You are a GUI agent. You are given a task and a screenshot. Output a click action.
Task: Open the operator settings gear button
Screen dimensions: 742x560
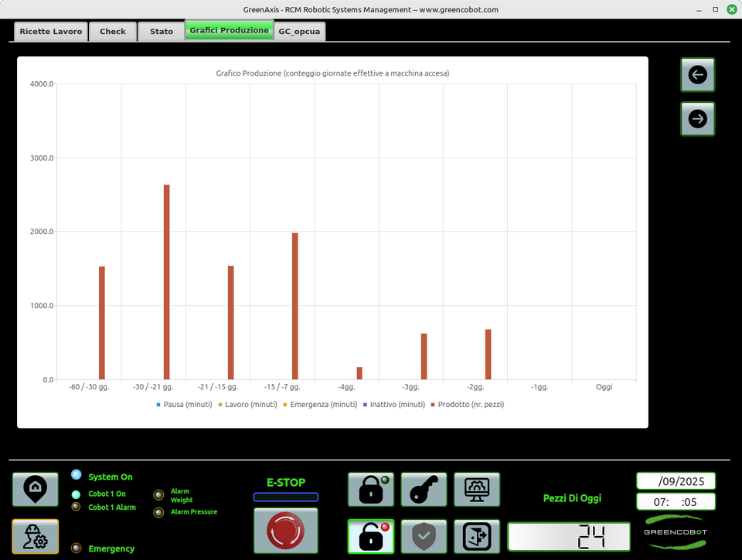tap(35, 536)
